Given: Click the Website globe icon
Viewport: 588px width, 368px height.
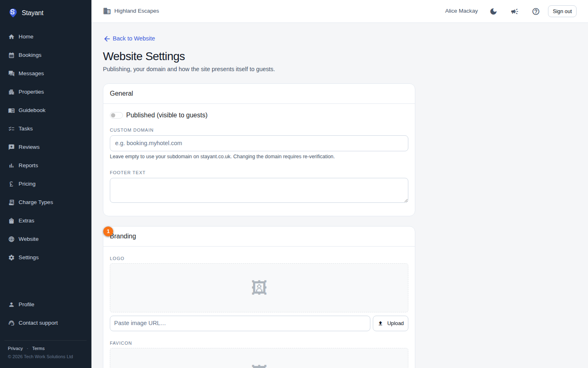Looking at the screenshot, I should pyautogui.click(x=11, y=239).
